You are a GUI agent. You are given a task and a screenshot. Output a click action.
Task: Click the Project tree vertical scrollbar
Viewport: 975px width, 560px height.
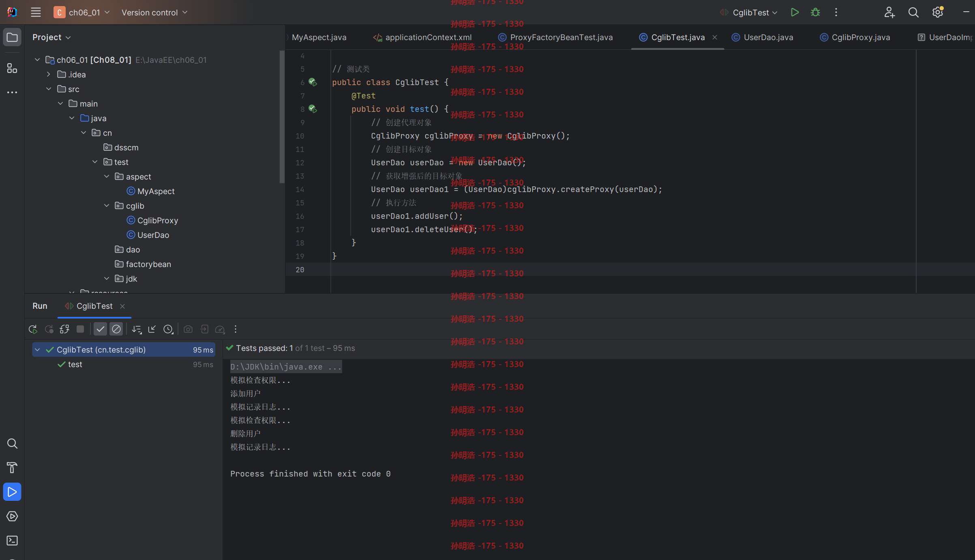[282, 117]
